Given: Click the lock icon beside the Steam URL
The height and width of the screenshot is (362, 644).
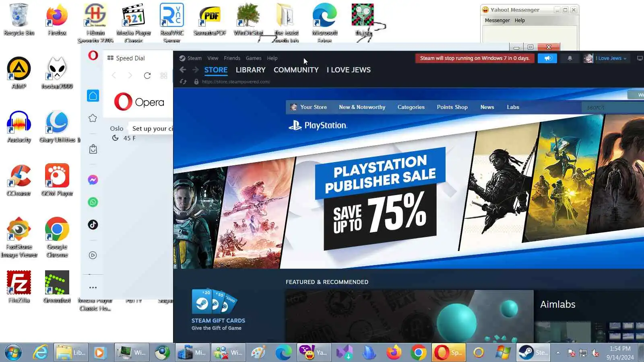Looking at the screenshot, I should [196, 82].
